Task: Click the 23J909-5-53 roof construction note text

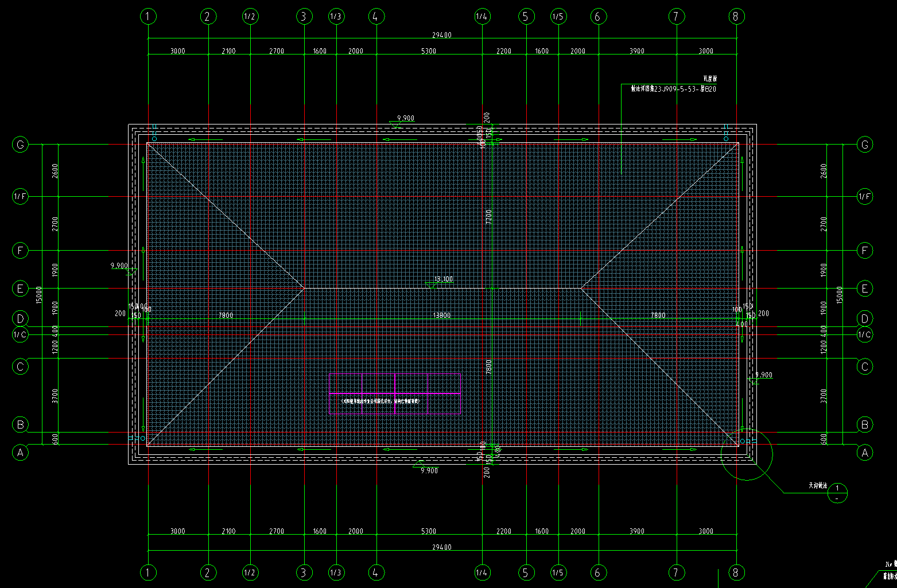Action: pyautogui.click(x=673, y=89)
